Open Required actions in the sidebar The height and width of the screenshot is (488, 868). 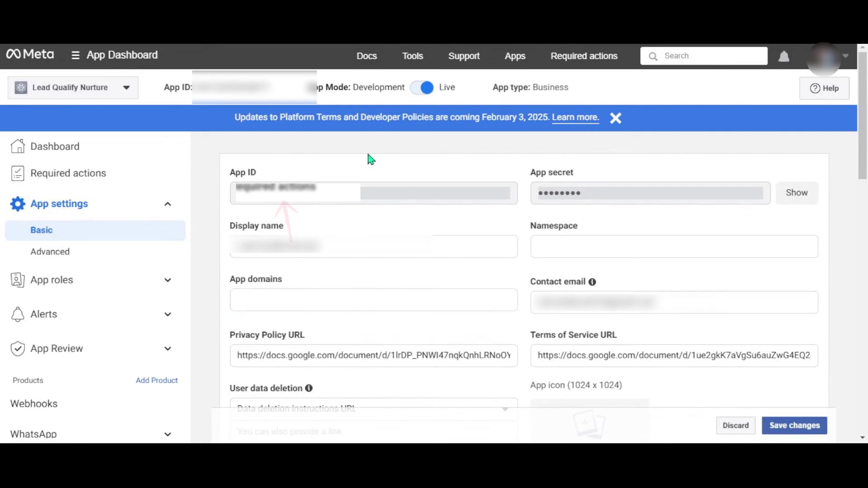(x=68, y=173)
